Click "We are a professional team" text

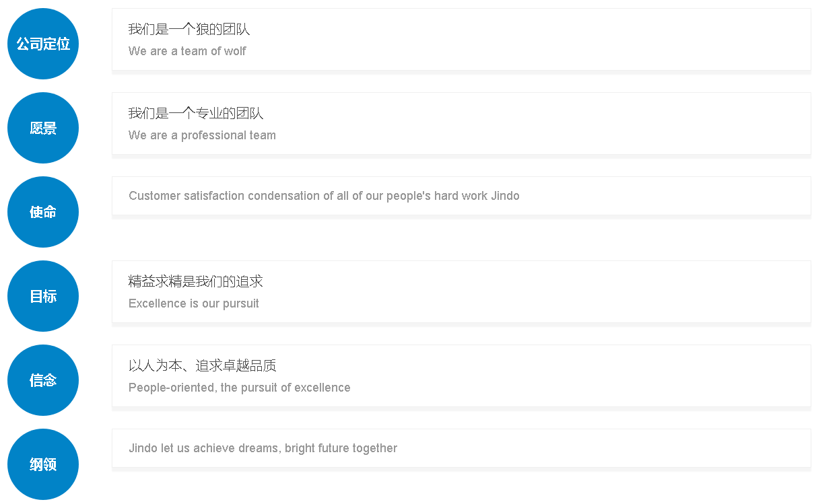[202, 135]
